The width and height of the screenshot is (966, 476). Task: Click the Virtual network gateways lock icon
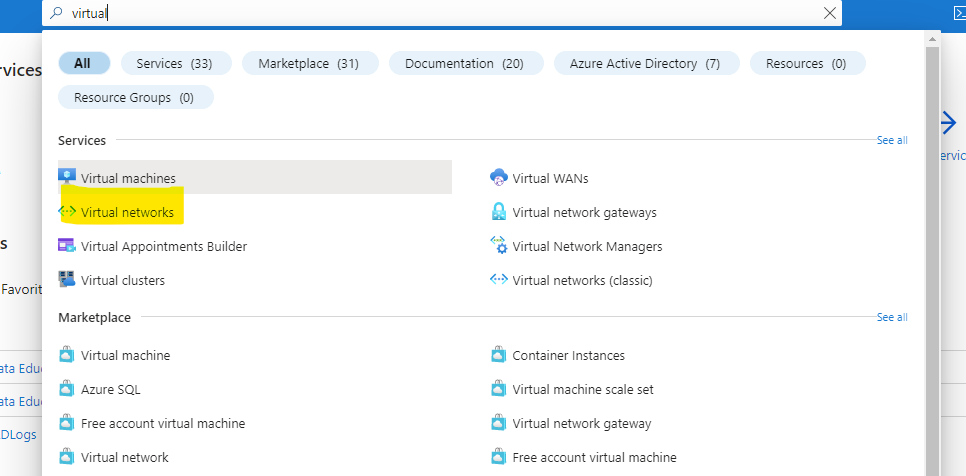498,212
